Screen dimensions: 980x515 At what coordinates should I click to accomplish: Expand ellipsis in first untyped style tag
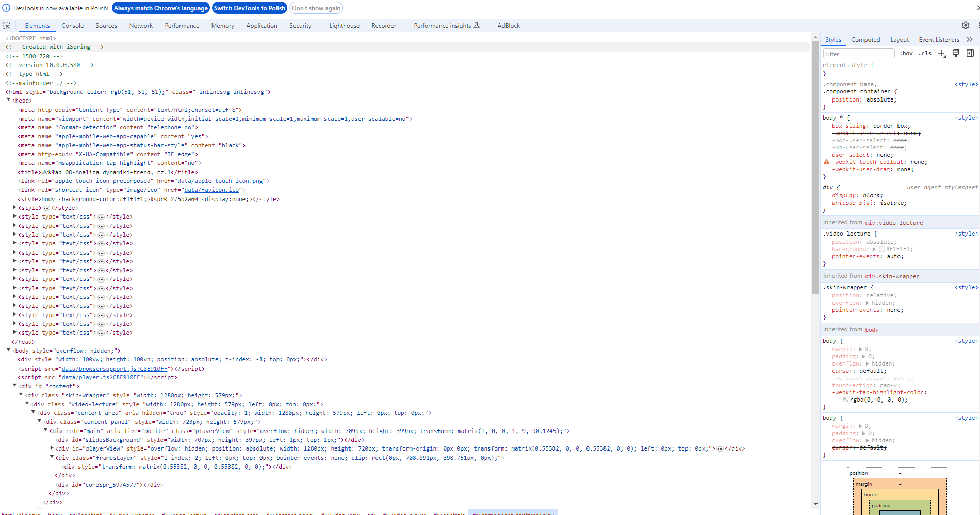click(x=46, y=208)
